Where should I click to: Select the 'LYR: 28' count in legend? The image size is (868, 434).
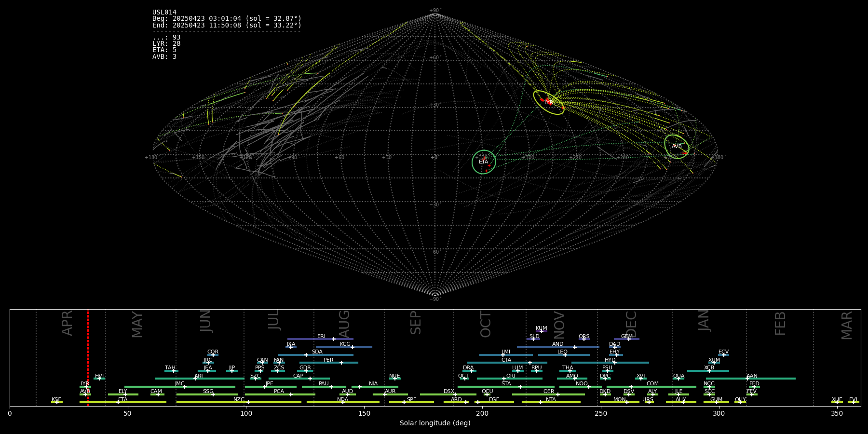166,44
